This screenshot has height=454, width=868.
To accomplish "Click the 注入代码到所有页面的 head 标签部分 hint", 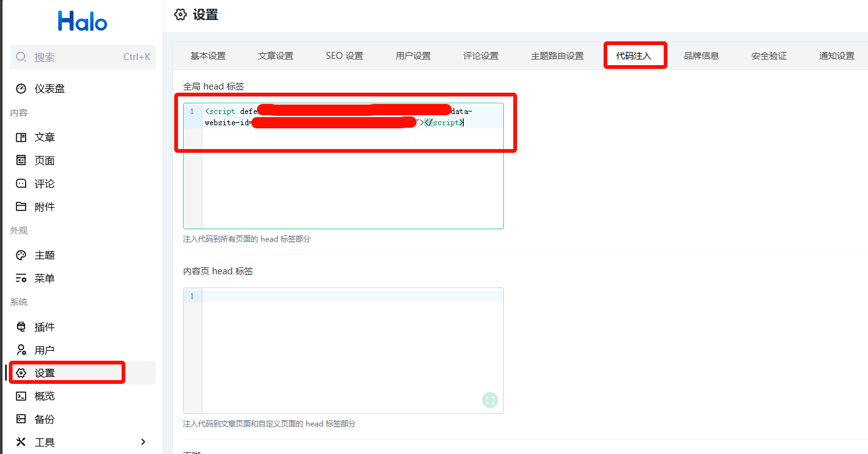I will [x=246, y=239].
